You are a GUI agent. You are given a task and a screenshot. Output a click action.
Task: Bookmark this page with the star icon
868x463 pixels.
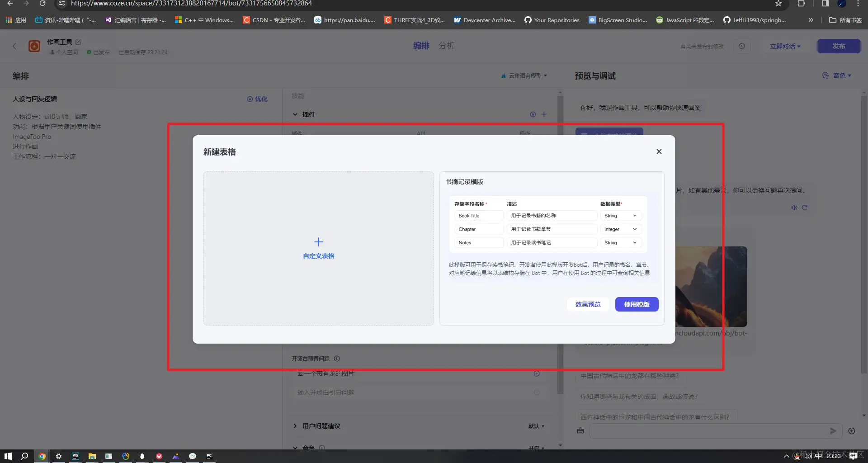[x=778, y=4]
